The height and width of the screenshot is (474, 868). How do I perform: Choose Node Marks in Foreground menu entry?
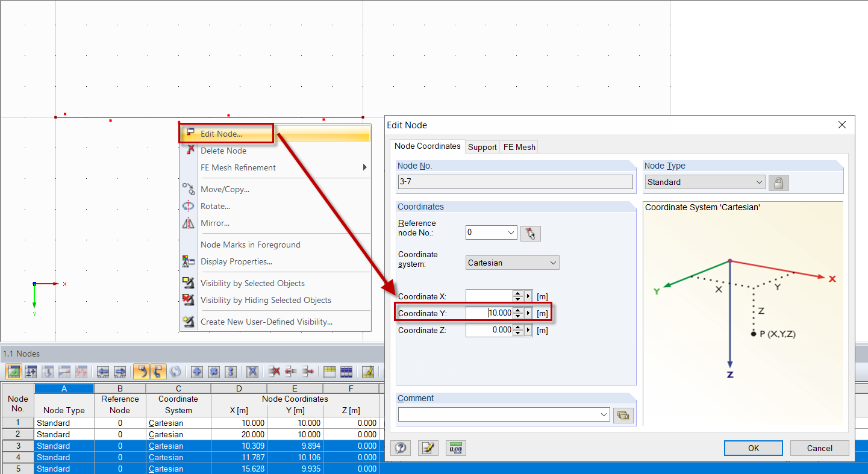click(x=275, y=245)
